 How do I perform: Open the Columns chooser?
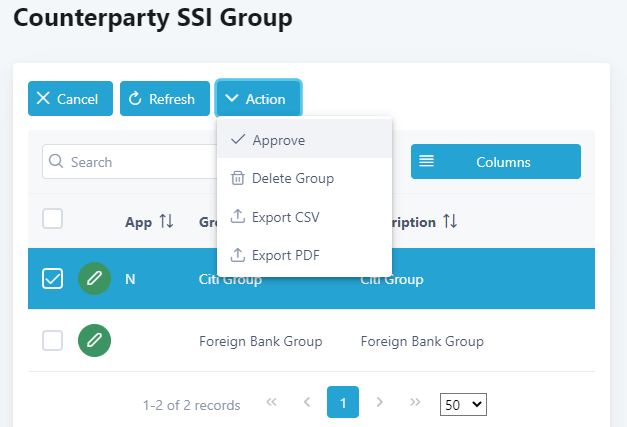pos(495,162)
